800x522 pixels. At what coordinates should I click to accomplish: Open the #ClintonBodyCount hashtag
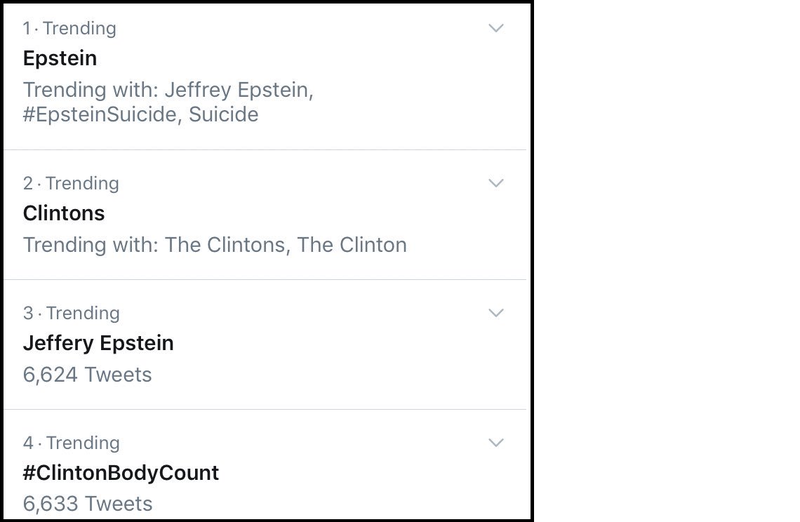[x=120, y=472]
